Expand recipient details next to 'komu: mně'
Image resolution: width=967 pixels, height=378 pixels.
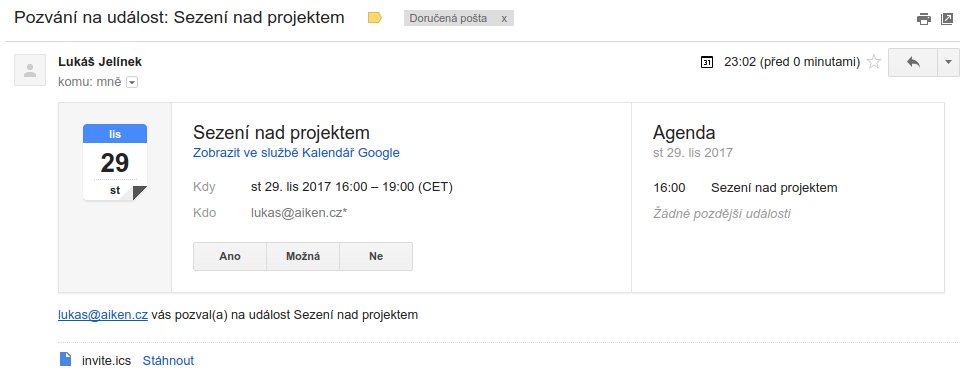131,82
